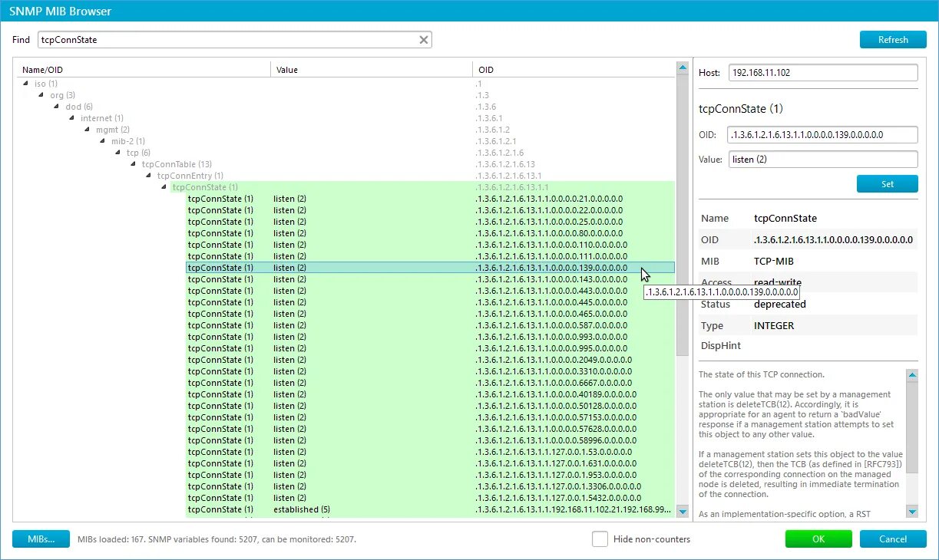Select the row with OID ending 587.0.0.0.0
This screenshot has height=560, width=939.
pos(430,325)
